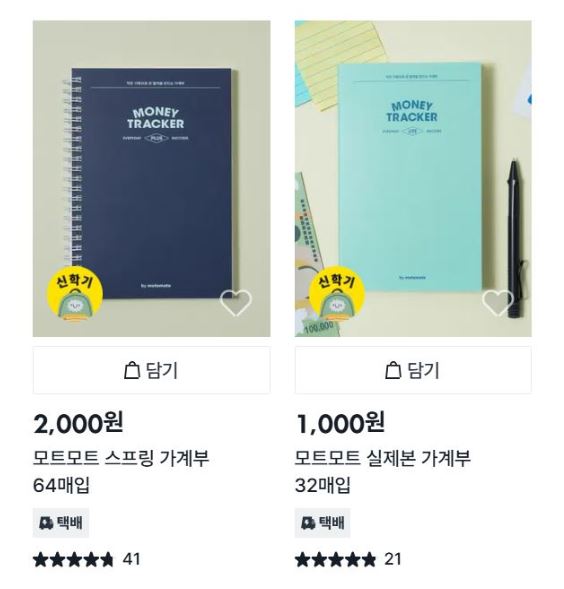Open the 모트모트 실제본 가계부 32매입 title link
The width and height of the screenshot is (564, 589).
(383, 472)
